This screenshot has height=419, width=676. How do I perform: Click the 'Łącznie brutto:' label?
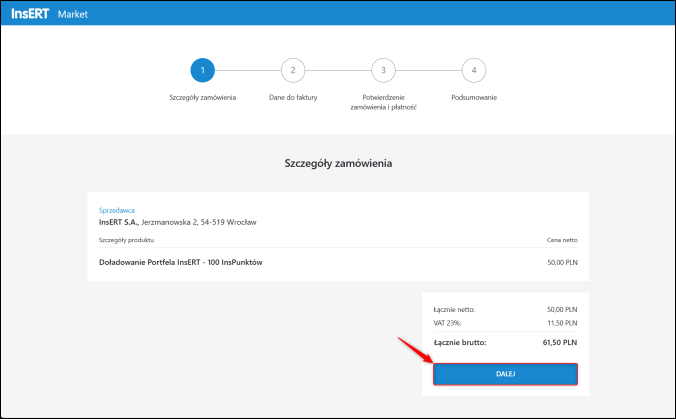(x=460, y=343)
